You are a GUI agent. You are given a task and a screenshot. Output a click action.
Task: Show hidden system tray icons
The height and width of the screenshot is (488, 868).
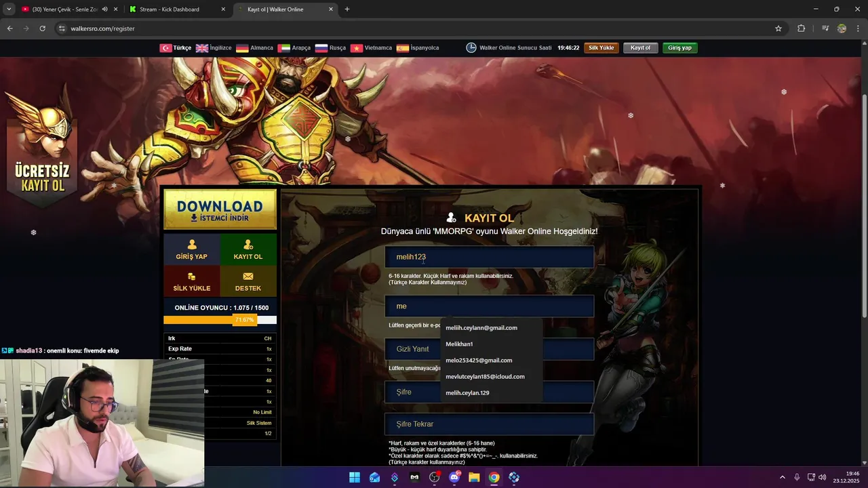[x=782, y=477]
